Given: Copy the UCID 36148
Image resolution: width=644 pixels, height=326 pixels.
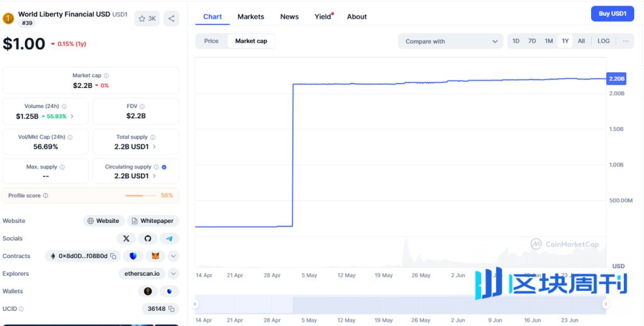Looking at the screenshot, I should pyautogui.click(x=172, y=309).
